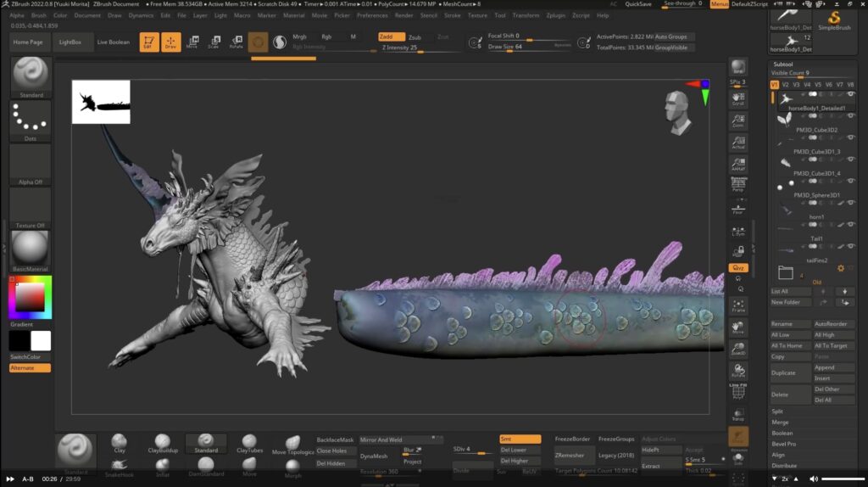
Task: Open the Preferences menu
Action: click(x=372, y=15)
